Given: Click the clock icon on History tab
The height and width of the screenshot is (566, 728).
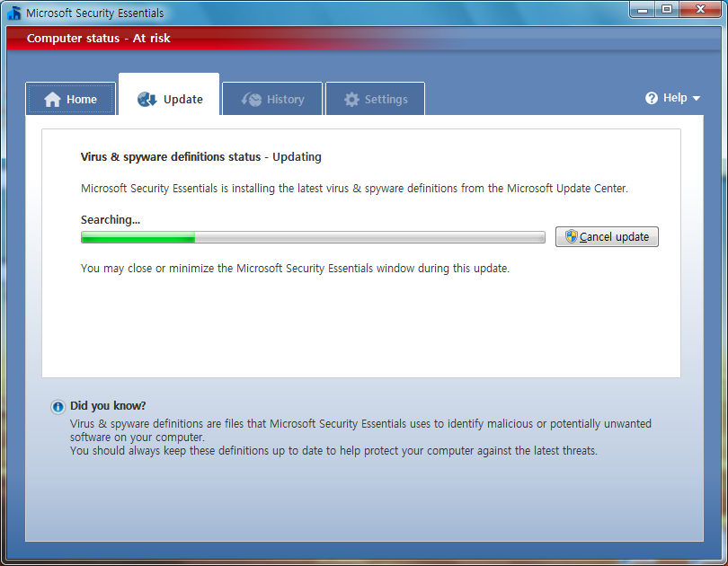Looking at the screenshot, I should [x=252, y=100].
